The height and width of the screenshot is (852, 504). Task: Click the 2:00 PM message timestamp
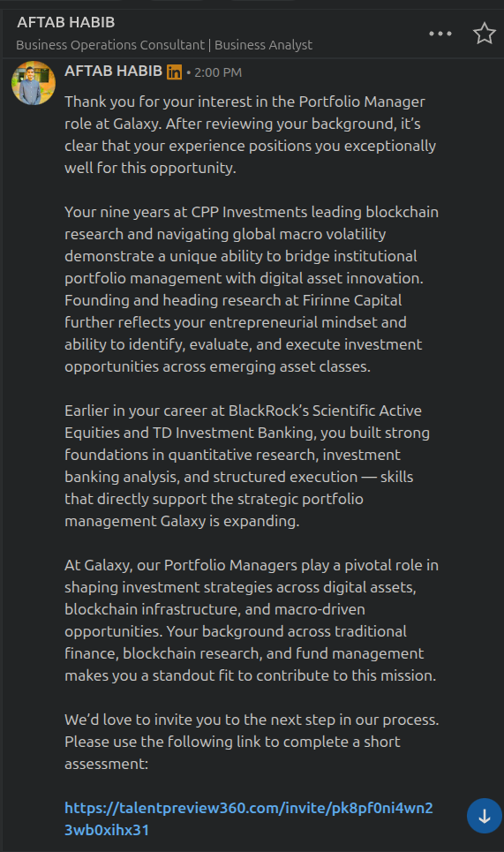[218, 72]
